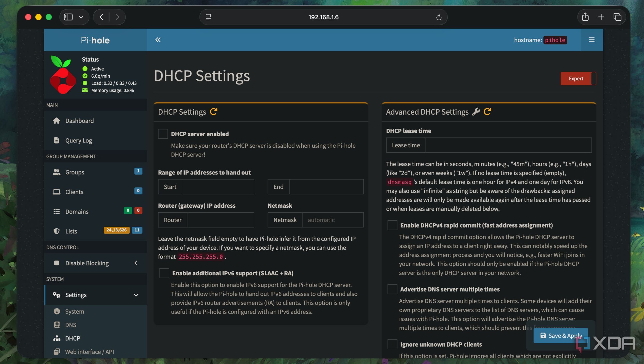Go back to previous page in Safari
644x364 pixels.
102,17
